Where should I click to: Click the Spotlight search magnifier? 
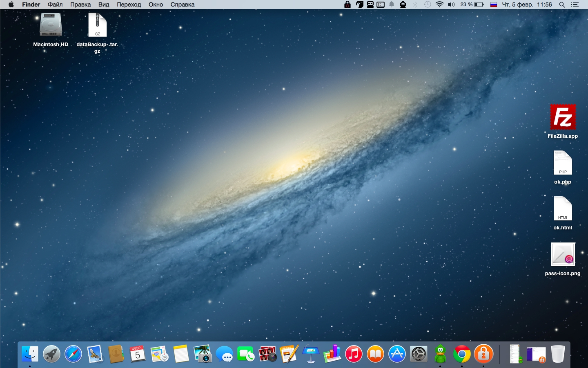coord(562,4)
